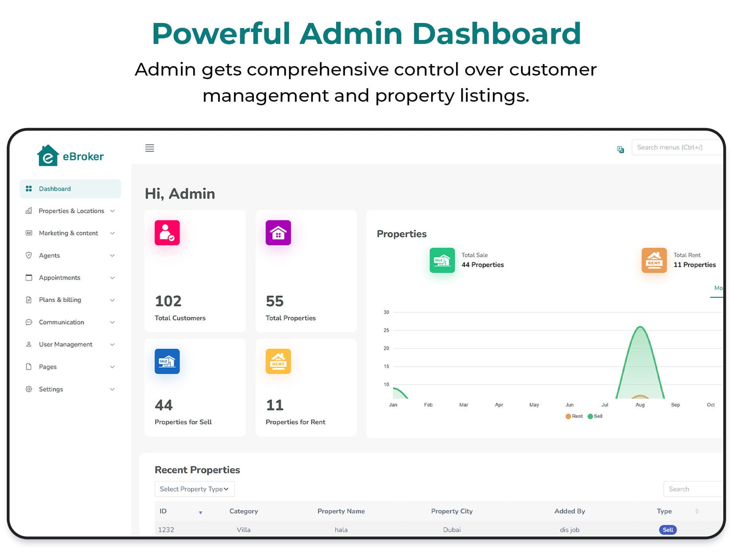Open the Communication menu item
The width and height of the screenshot is (732, 560).
click(x=61, y=322)
